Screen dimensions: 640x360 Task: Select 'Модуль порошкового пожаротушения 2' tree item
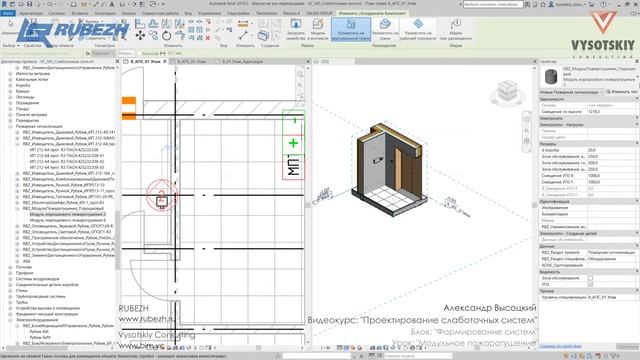[67, 214]
